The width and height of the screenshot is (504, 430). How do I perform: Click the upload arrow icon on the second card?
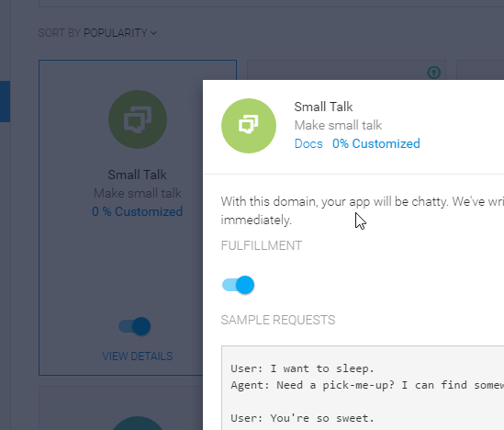(x=433, y=73)
